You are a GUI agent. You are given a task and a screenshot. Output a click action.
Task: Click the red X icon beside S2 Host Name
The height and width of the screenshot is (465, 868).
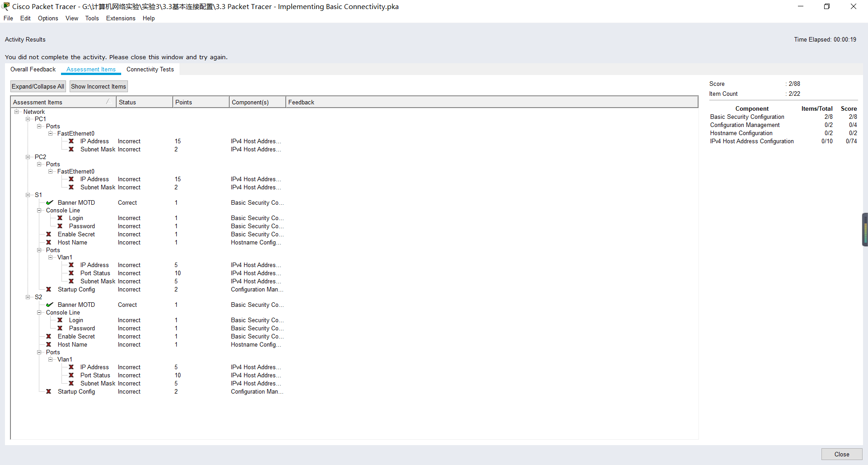click(x=49, y=345)
